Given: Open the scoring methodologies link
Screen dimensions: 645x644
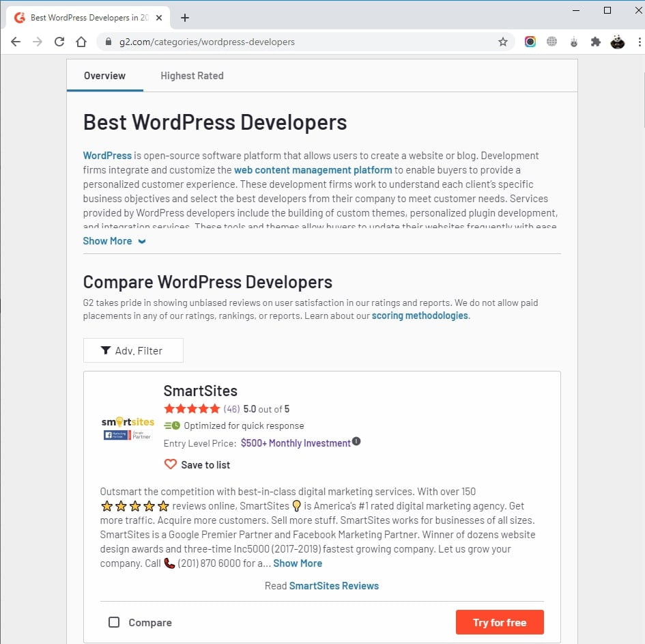Looking at the screenshot, I should coord(420,316).
